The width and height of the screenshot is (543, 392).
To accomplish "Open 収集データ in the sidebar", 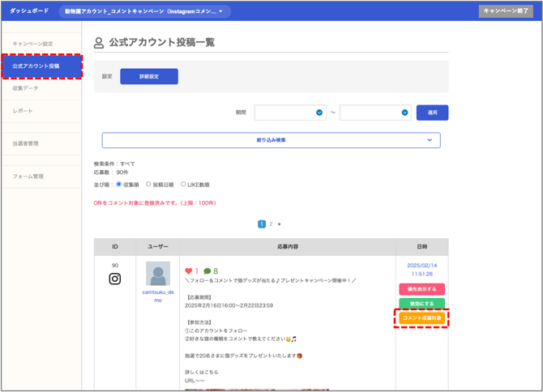I will [25, 87].
